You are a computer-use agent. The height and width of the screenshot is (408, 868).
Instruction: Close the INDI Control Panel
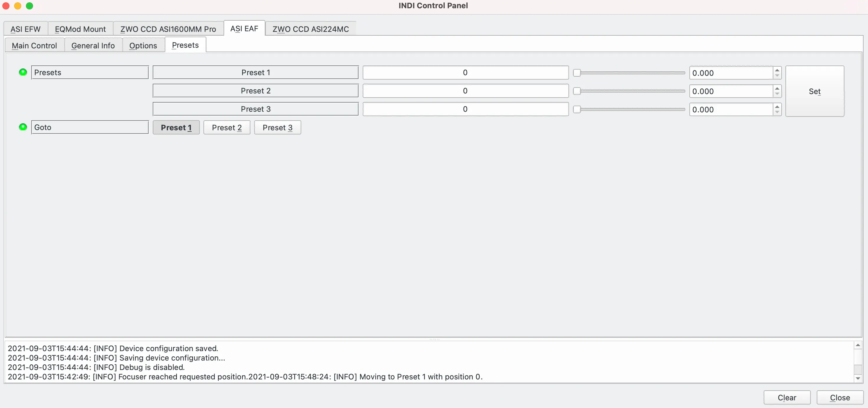point(840,398)
